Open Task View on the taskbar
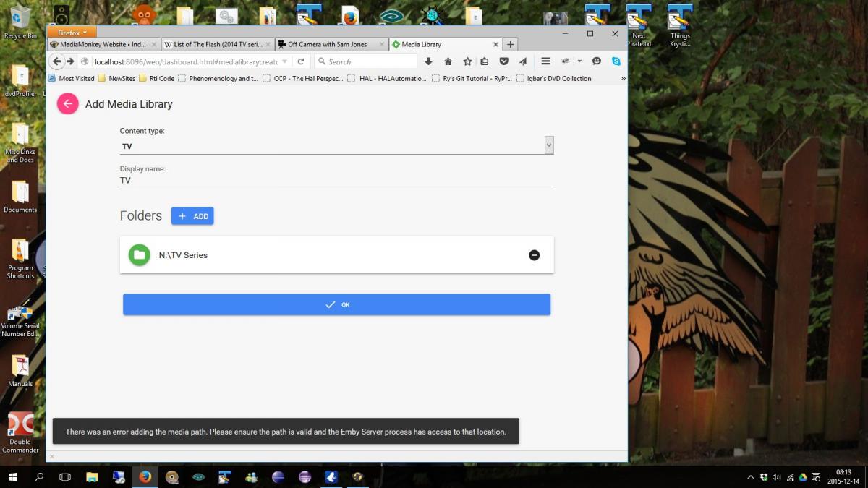 click(65, 477)
